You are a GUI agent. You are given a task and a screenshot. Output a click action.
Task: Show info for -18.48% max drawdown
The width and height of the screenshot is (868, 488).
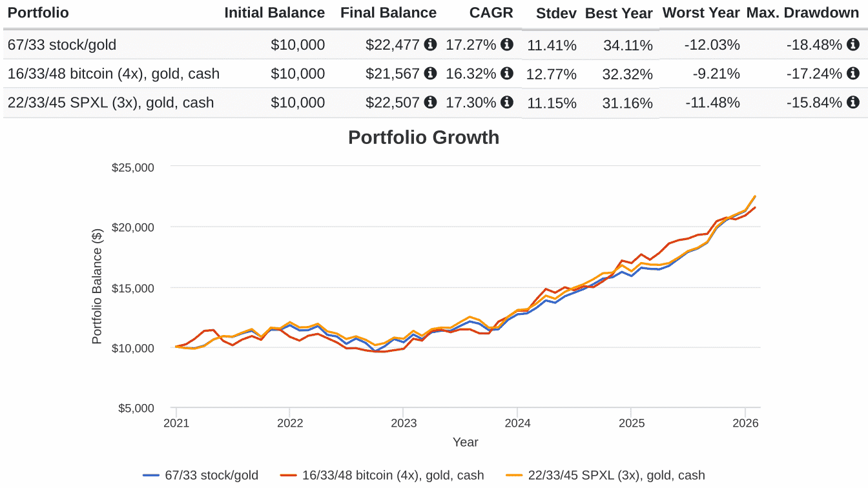[x=852, y=45]
